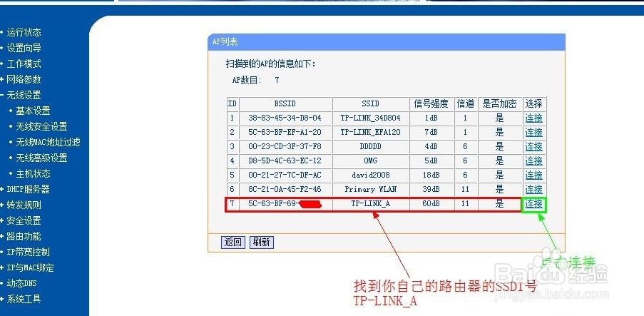This screenshot has width=644, height=316.
Task: Open 主机状态 submenu item
Action: point(33,173)
